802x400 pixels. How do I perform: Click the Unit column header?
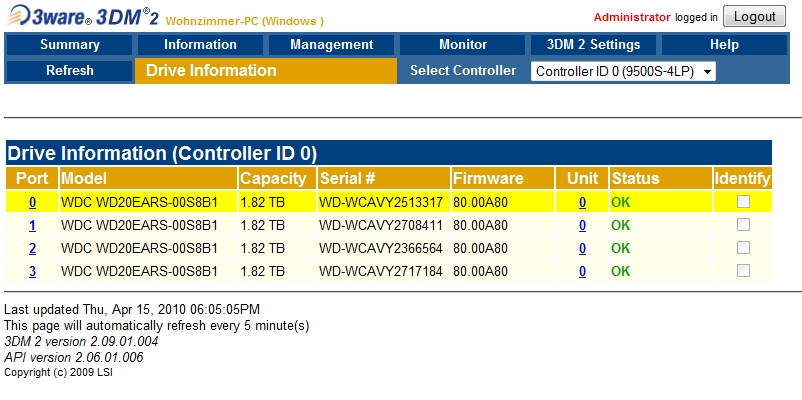pos(582,178)
